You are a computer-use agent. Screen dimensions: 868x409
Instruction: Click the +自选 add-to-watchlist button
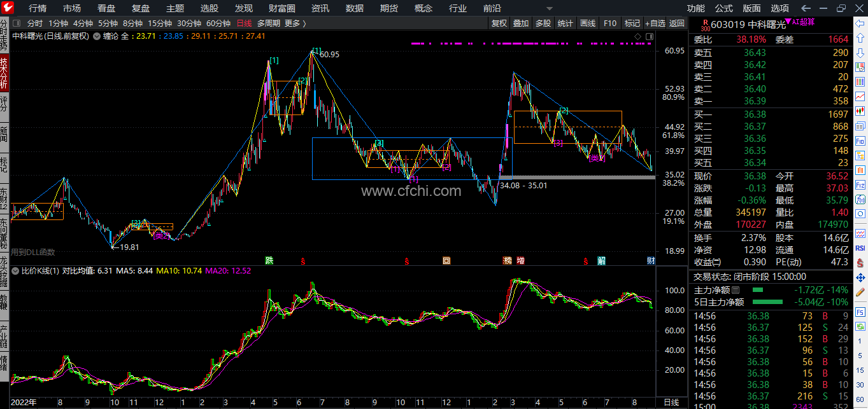pos(655,24)
